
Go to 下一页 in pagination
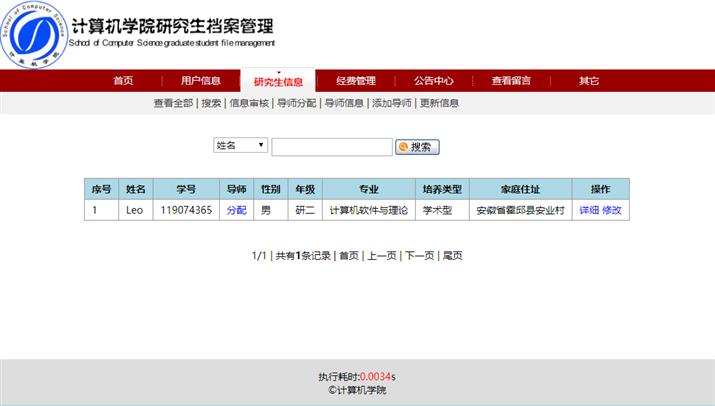(419, 256)
